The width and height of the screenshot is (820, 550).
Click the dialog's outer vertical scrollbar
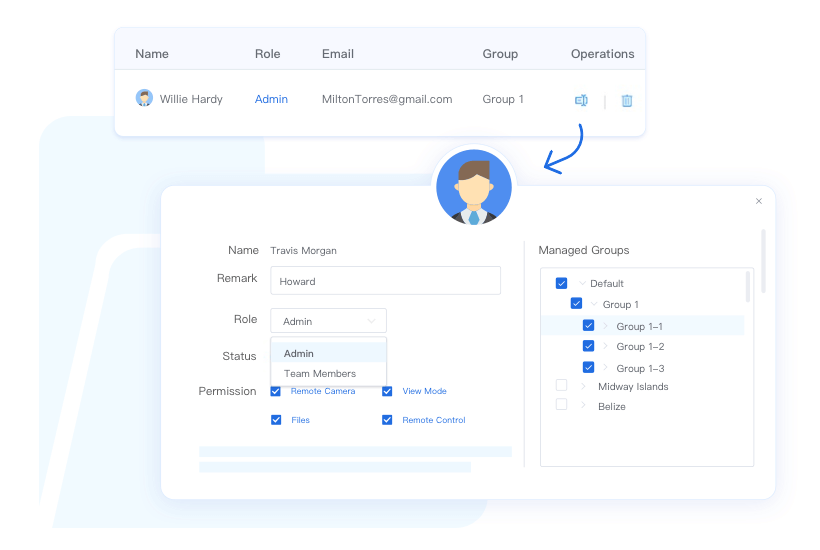[x=764, y=261]
